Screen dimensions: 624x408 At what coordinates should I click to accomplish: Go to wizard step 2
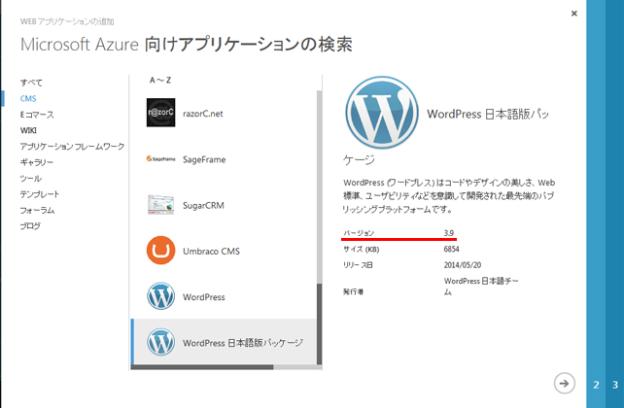(x=596, y=385)
